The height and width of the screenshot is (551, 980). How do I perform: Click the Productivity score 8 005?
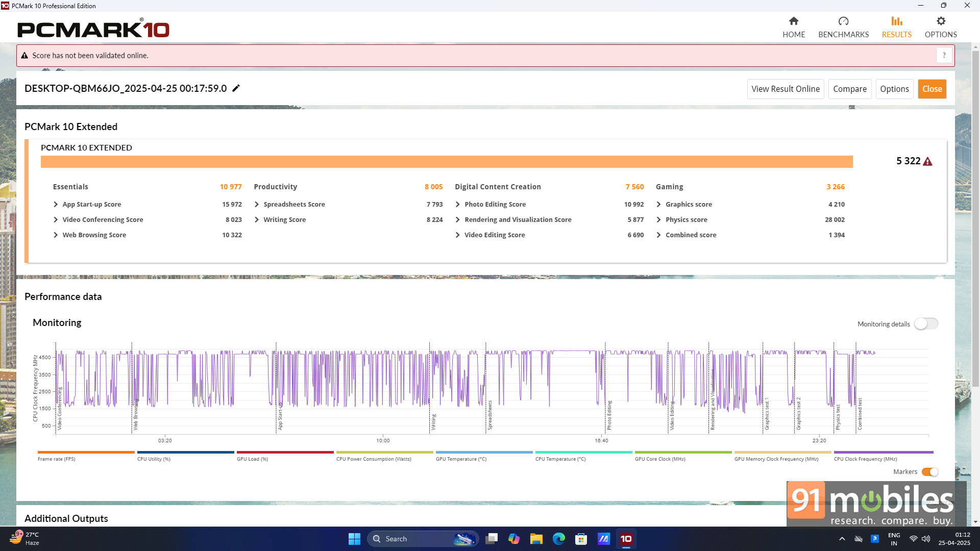pos(434,187)
